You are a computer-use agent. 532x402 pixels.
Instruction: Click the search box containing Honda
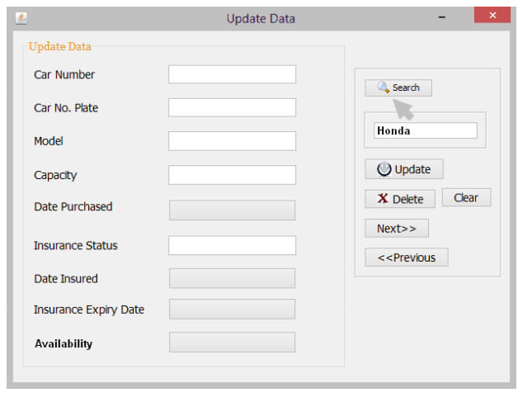426,130
